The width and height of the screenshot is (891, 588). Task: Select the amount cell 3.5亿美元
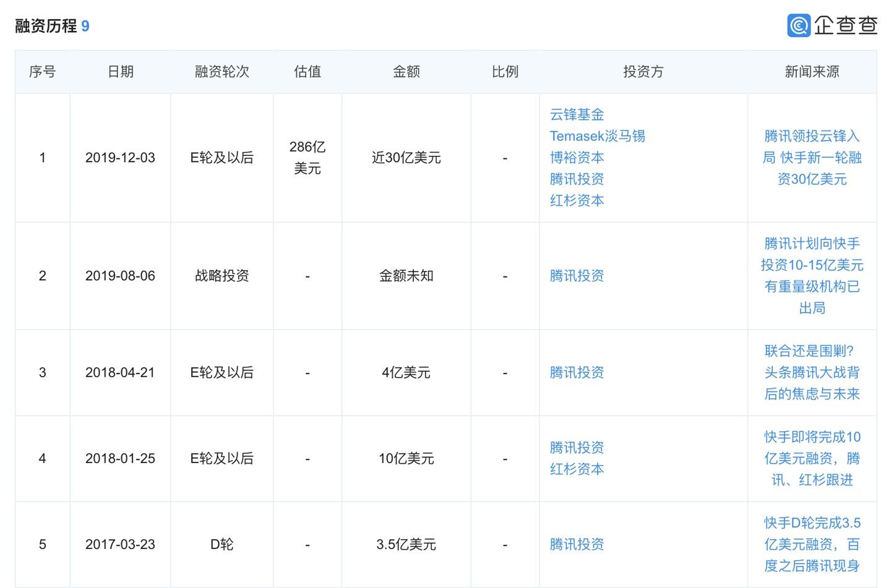pyautogui.click(x=407, y=545)
